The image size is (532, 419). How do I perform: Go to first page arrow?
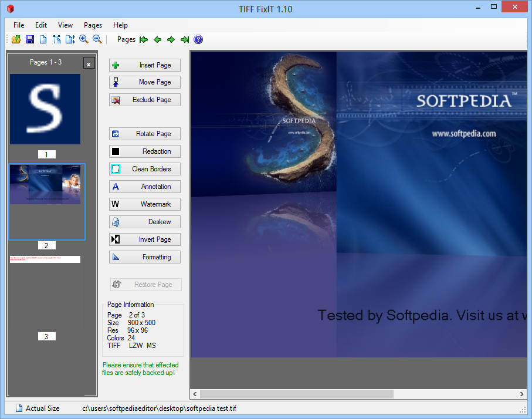click(x=144, y=40)
